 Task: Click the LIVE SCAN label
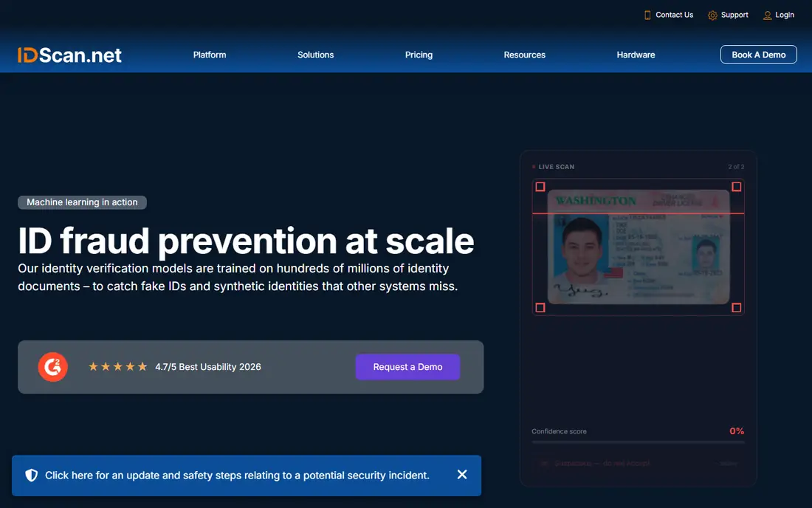point(556,167)
